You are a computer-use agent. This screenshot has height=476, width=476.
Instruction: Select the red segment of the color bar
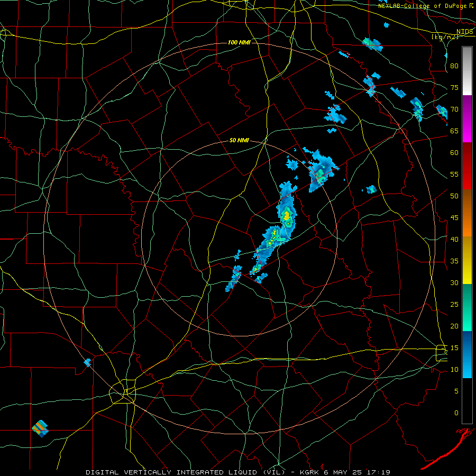click(x=467, y=166)
